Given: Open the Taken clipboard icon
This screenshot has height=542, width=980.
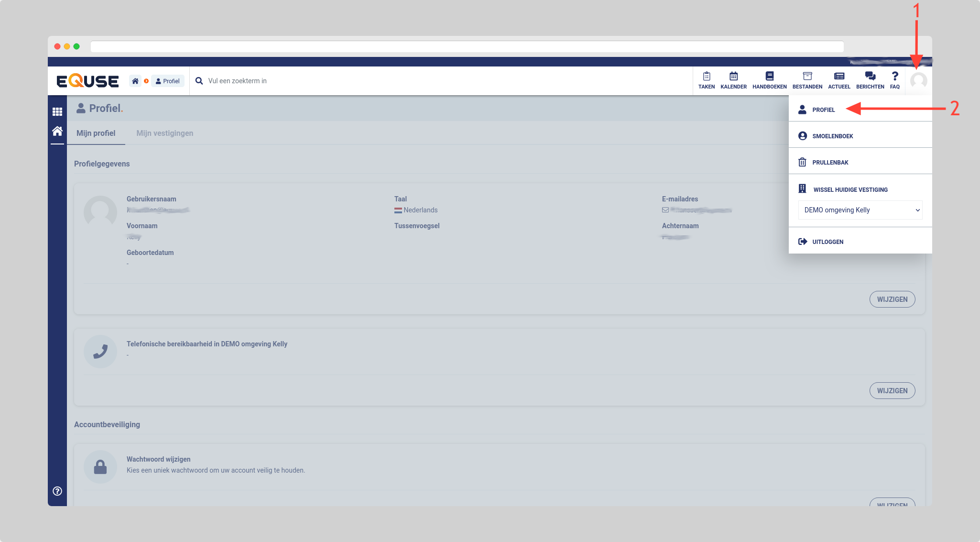Looking at the screenshot, I should click(706, 80).
